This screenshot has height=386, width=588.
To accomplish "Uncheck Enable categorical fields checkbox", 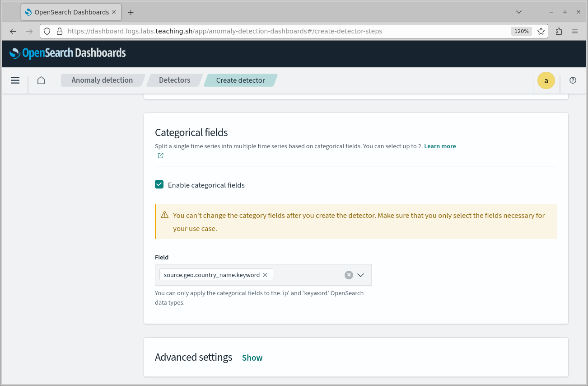I will (x=159, y=184).
